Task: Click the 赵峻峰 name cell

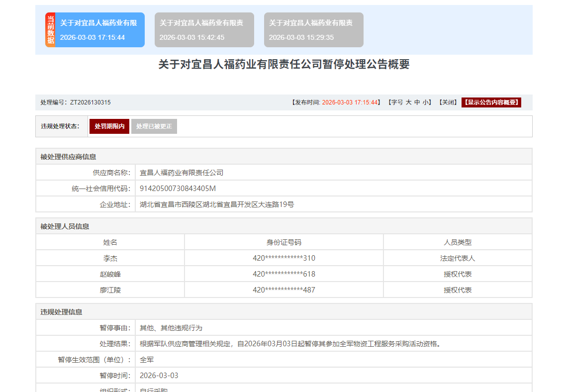Action: tap(110, 274)
